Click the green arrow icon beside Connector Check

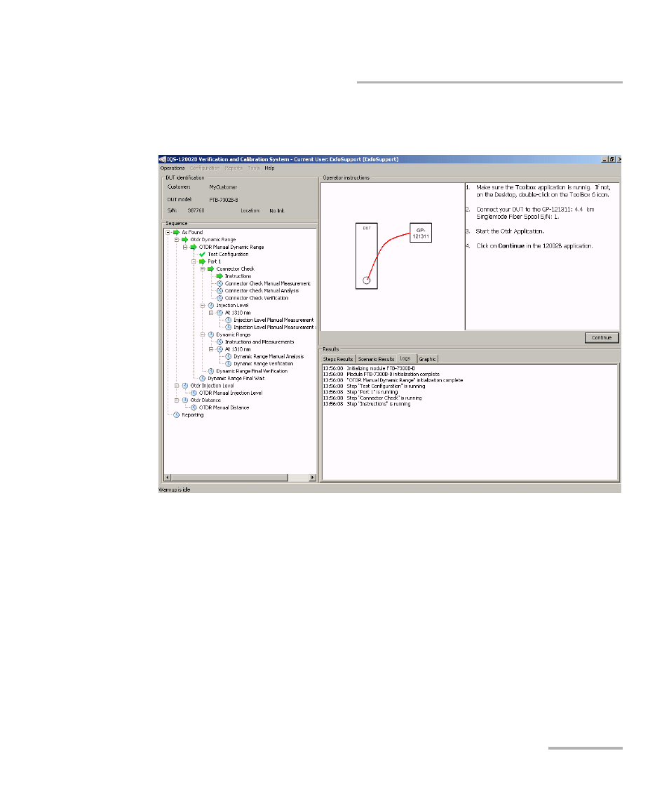211,269
